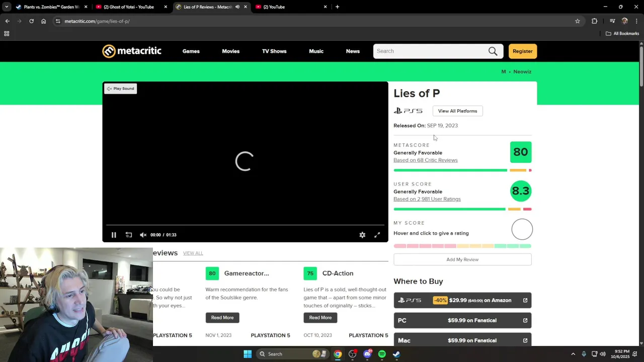This screenshot has height=362, width=644.
Task: Open Discord from the taskbar
Action: [x=367, y=354]
